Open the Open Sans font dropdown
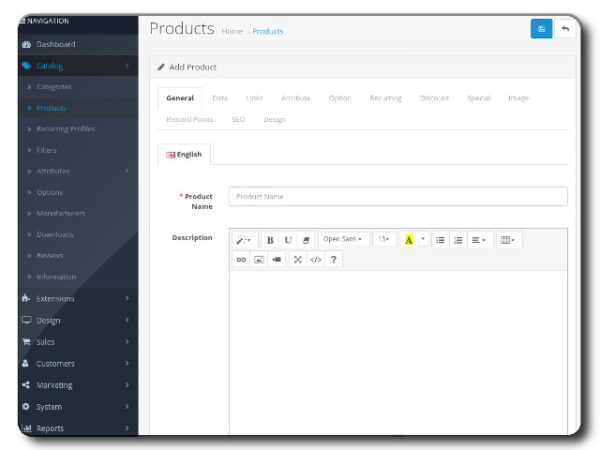 coord(342,240)
